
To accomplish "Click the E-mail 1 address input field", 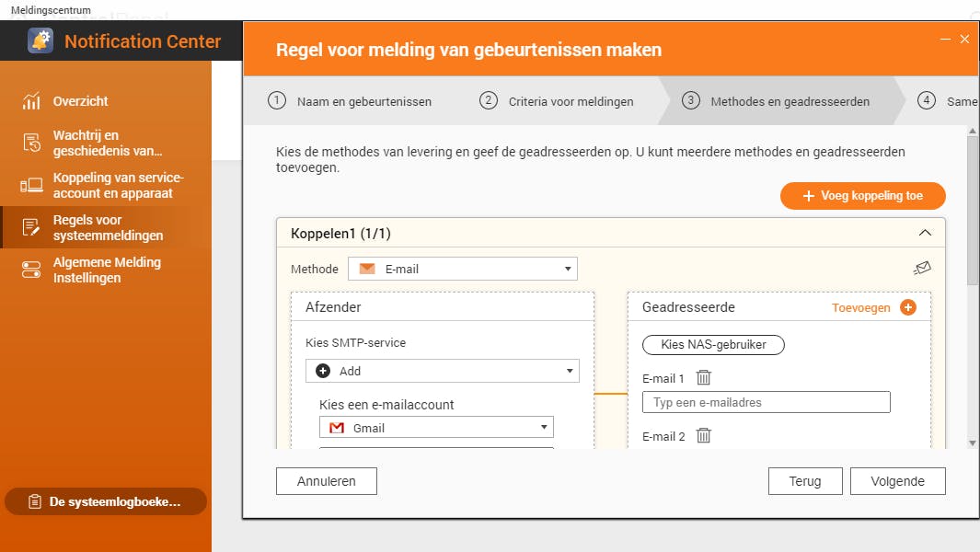I will pos(766,402).
